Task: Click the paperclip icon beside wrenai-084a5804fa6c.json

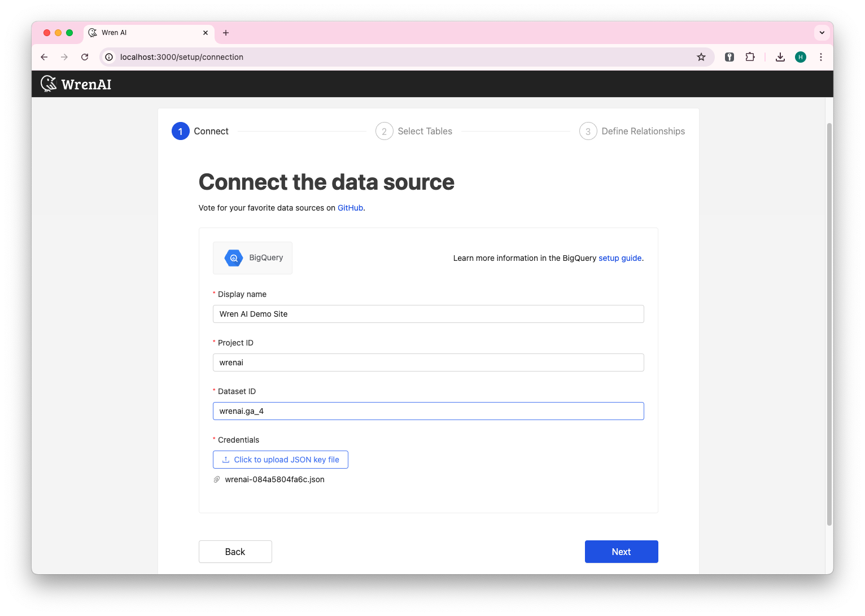Action: [x=216, y=479]
